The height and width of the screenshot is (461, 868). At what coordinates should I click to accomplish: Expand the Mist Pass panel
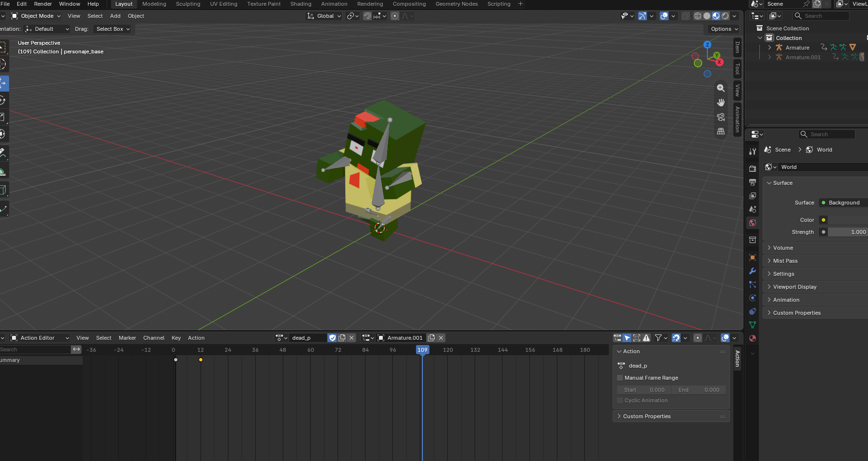(x=785, y=261)
